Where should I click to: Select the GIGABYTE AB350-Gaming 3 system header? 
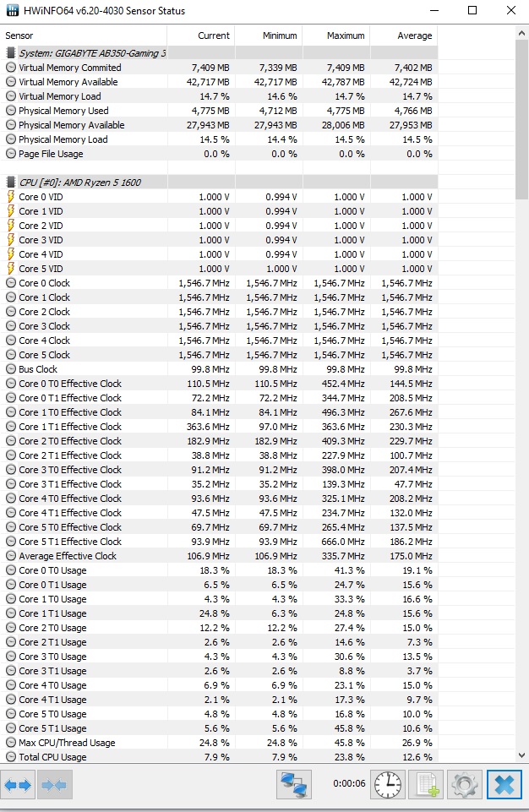(91, 53)
